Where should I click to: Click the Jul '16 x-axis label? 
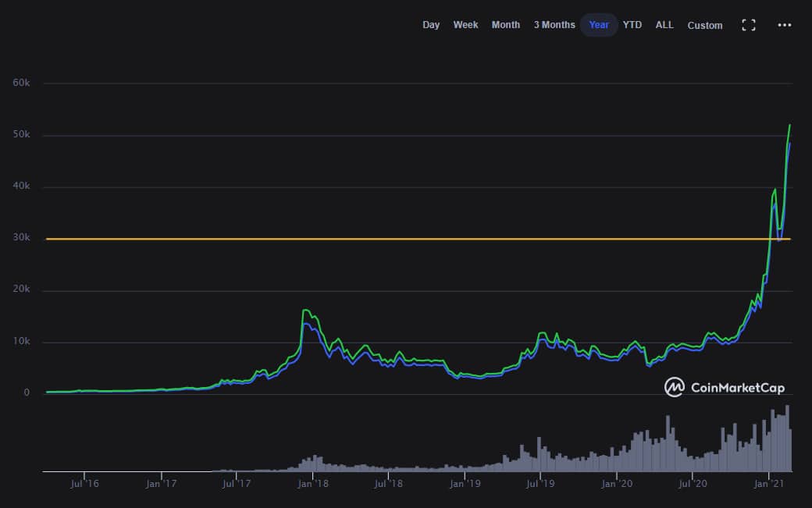[84, 484]
